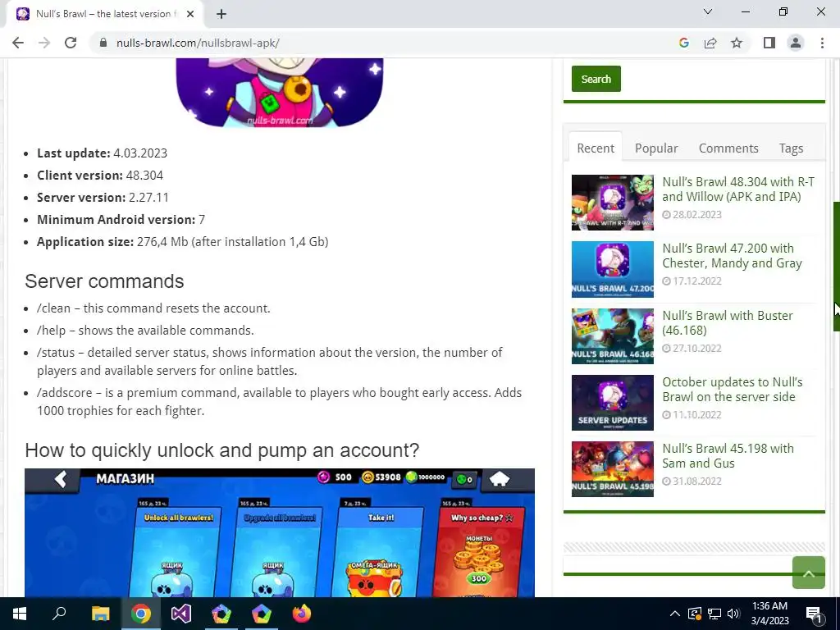Click "How to quickly unlock" heading

(x=221, y=450)
